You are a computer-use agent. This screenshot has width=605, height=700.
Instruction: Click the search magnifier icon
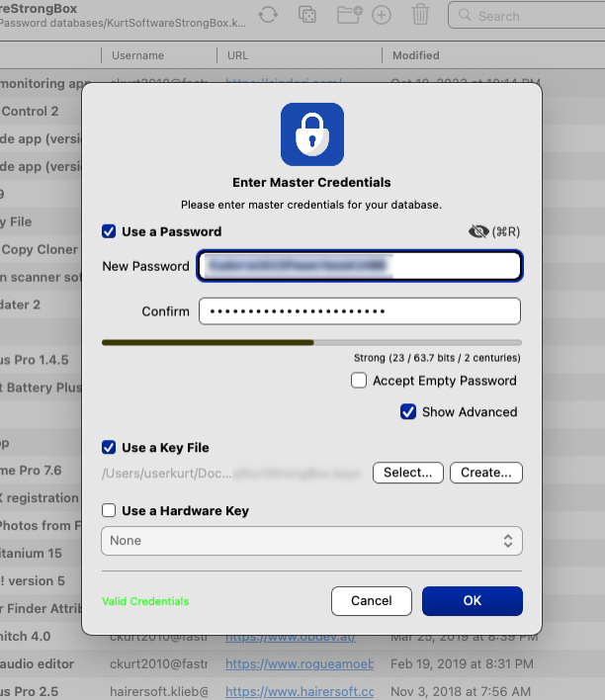tap(464, 16)
